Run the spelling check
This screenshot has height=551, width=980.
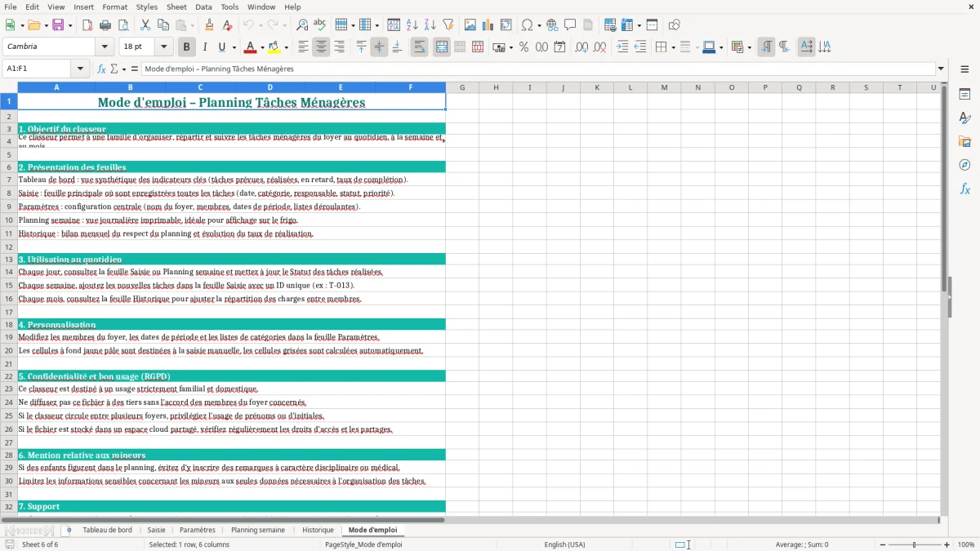[320, 25]
